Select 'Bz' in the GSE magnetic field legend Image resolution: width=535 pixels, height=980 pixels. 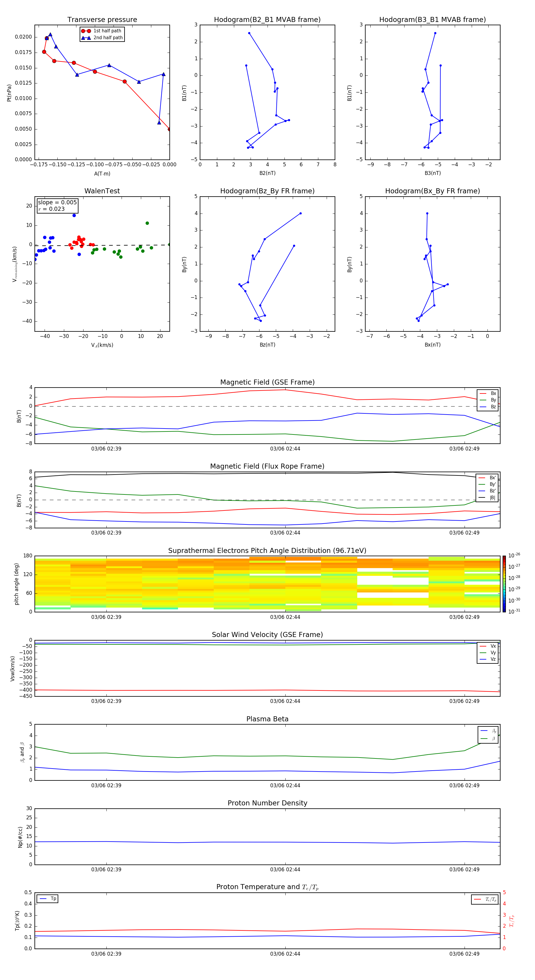point(488,407)
